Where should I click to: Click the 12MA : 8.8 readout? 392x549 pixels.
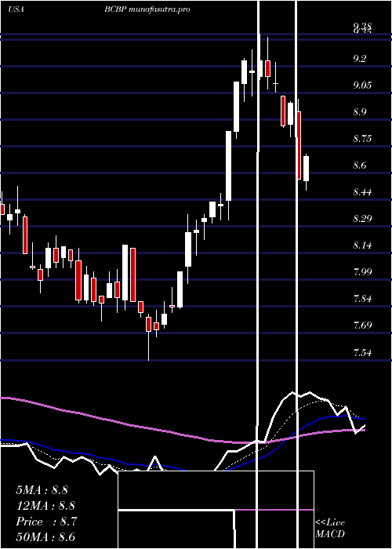tap(45, 506)
